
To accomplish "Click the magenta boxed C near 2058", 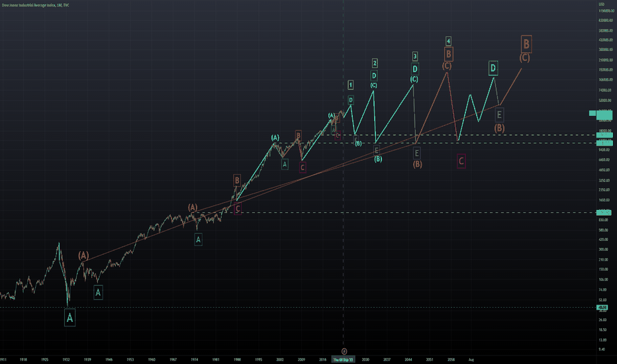I will (x=461, y=161).
